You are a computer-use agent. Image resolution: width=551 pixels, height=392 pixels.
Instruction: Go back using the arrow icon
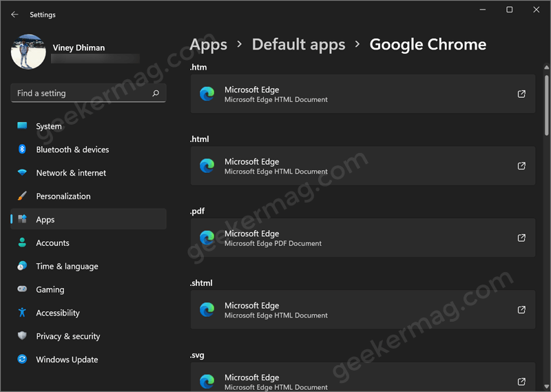tap(14, 14)
